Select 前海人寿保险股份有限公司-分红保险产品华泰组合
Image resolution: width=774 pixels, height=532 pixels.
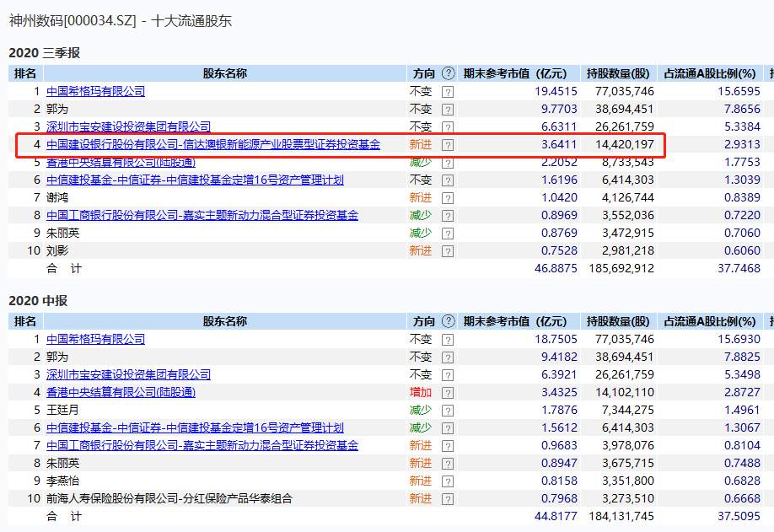pyautogui.click(x=169, y=499)
